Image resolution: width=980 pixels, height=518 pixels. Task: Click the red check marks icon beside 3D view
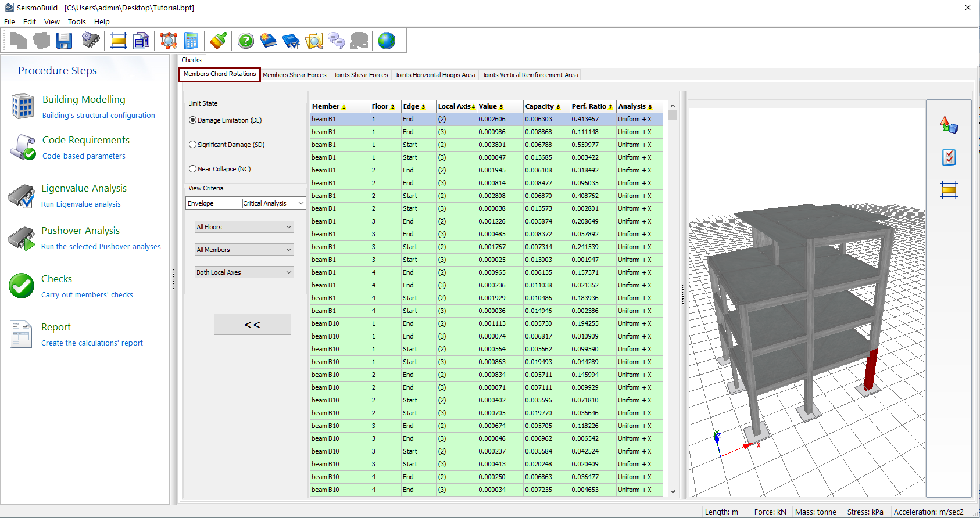949,157
